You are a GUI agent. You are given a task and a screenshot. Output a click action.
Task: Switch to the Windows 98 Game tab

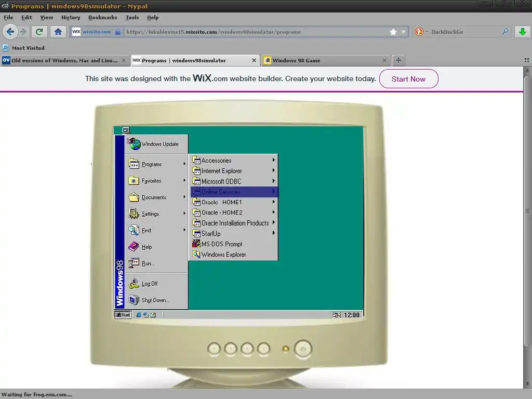[x=326, y=60]
